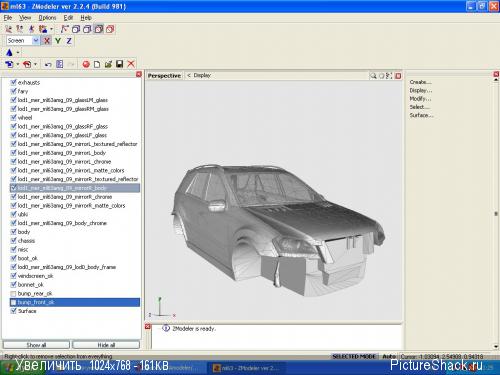Expand the import dropdown arrow

click(x=18, y=64)
